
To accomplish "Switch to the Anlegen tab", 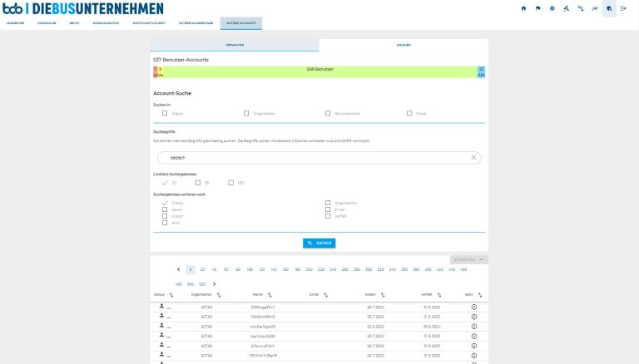I will point(403,44).
